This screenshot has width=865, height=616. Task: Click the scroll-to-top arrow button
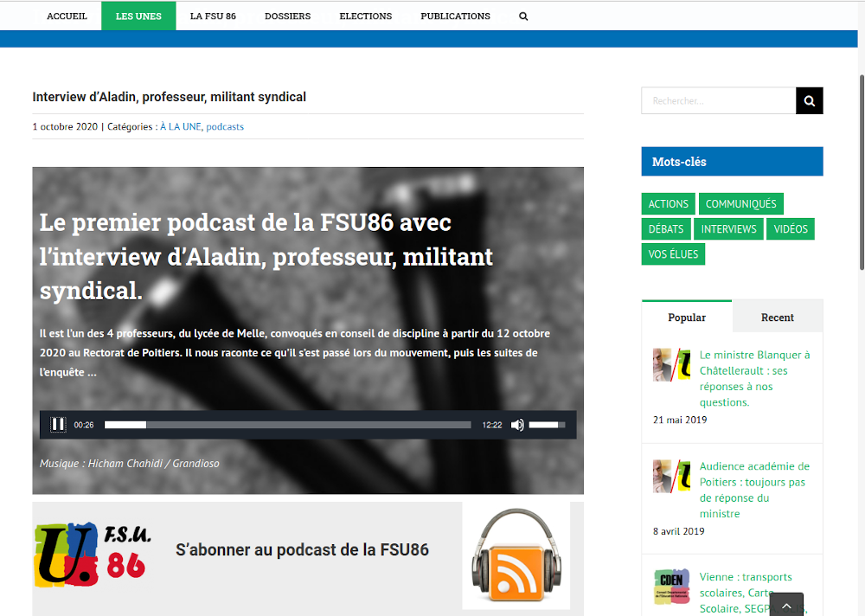pos(786,605)
